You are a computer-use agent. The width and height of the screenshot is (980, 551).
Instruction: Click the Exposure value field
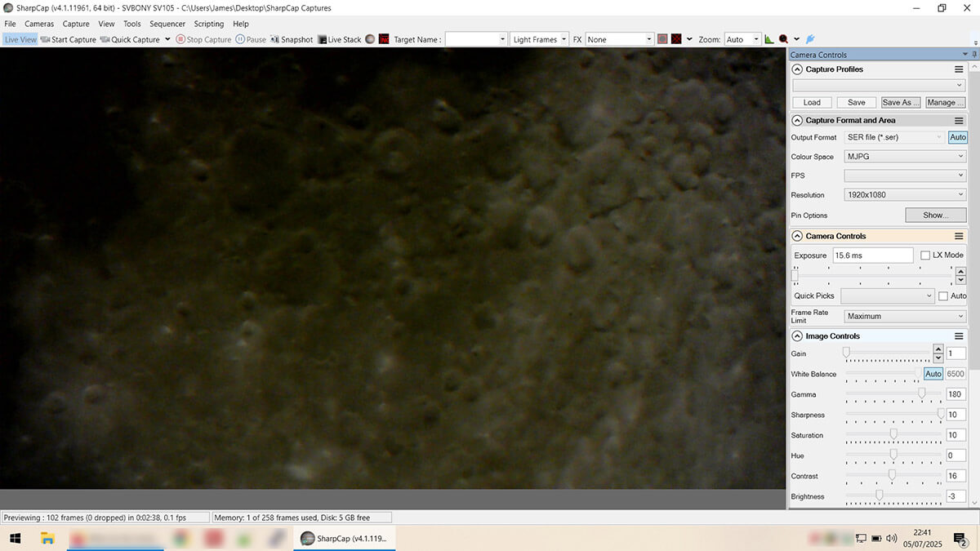(872, 256)
